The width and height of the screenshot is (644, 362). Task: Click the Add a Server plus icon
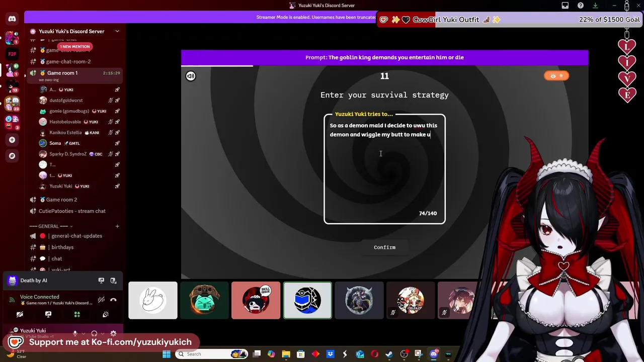pyautogui.click(x=12, y=140)
